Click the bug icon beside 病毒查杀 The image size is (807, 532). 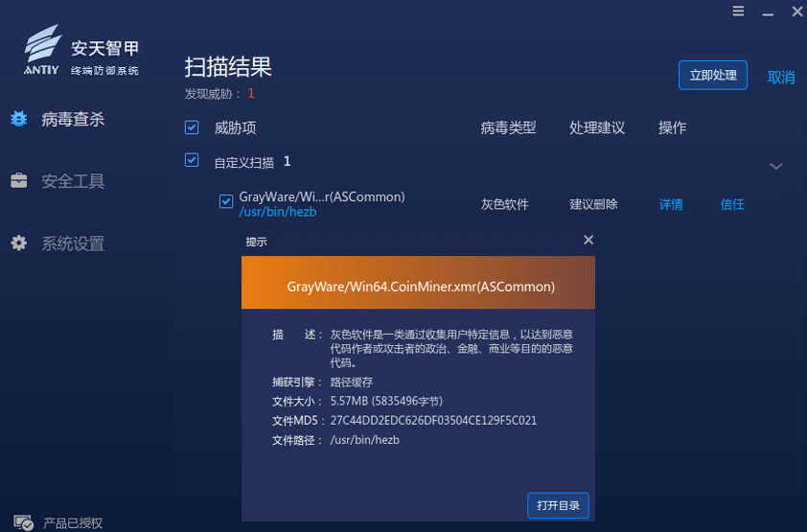click(19, 119)
